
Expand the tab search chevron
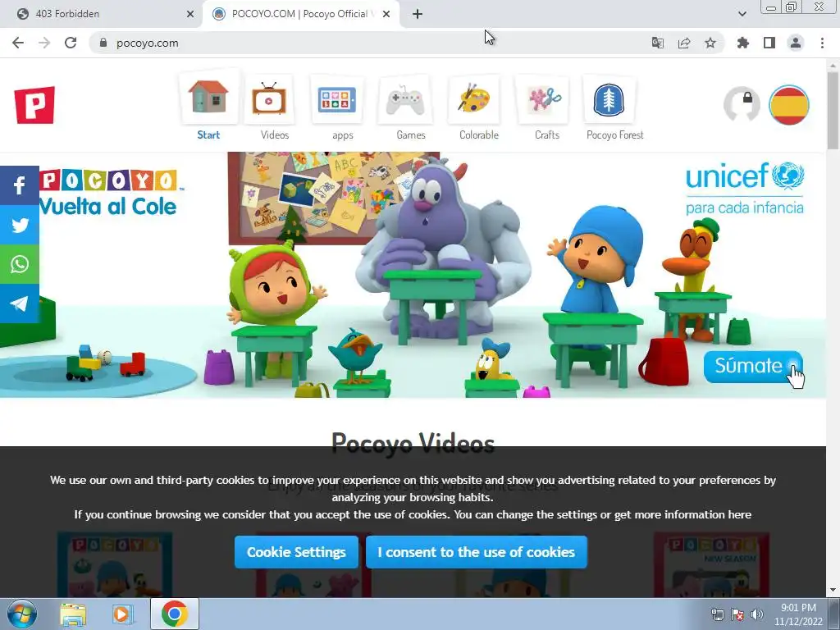pyautogui.click(x=742, y=14)
